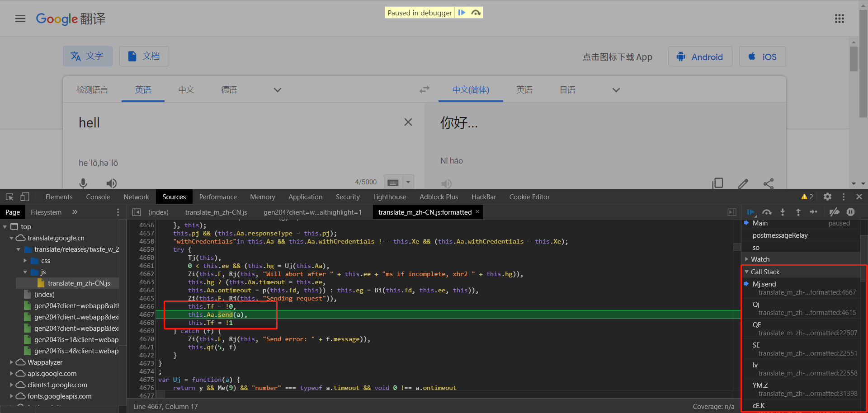Viewport: 868px width, 413px height.
Task: Toggle pause on exceptions
Action: pyautogui.click(x=851, y=212)
